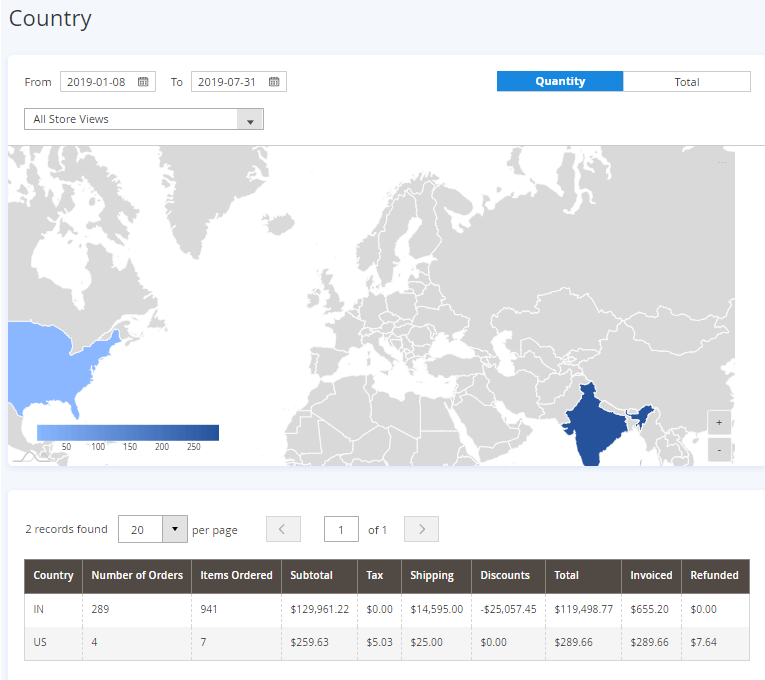765x680 pixels.
Task: Click the page number input field
Action: (x=341, y=529)
